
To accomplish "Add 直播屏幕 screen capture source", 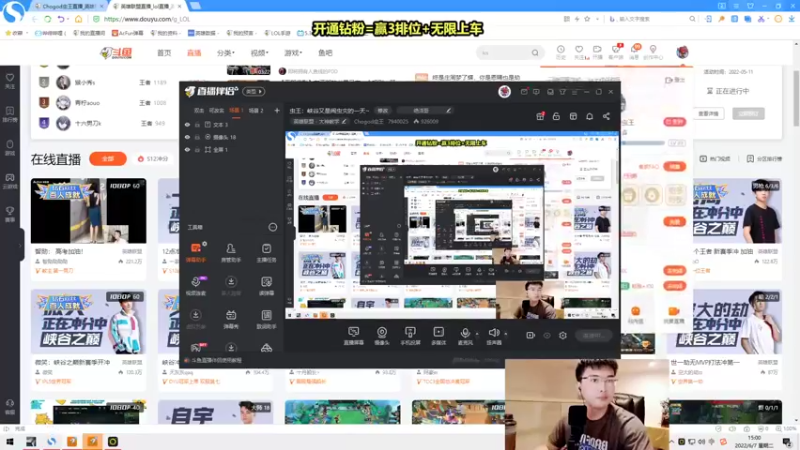I will click(x=354, y=336).
